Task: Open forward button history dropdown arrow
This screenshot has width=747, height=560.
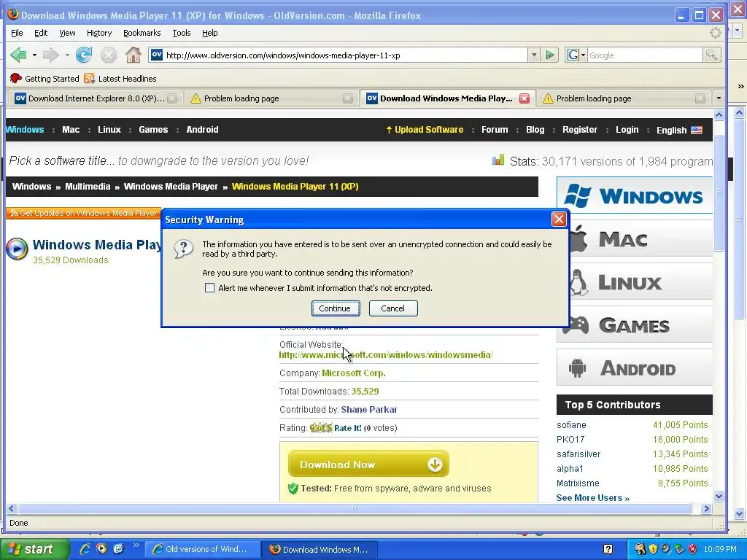Action: tap(67, 55)
